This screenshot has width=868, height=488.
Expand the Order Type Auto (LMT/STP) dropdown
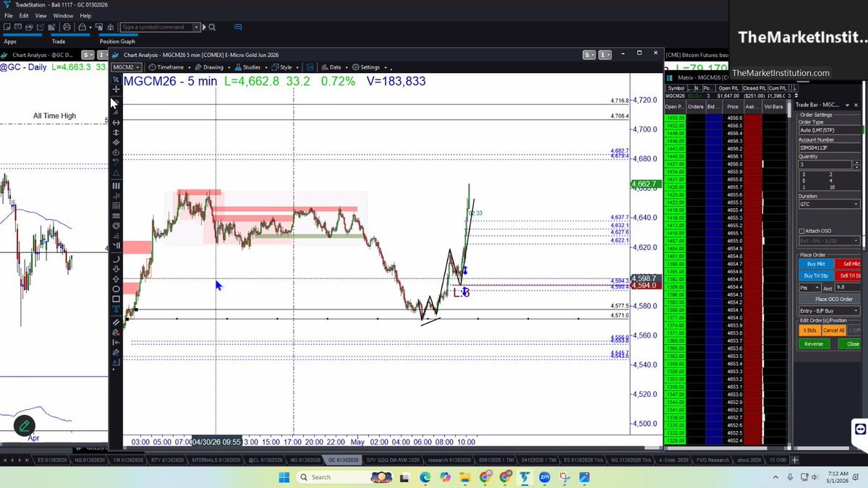click(829, 130)
